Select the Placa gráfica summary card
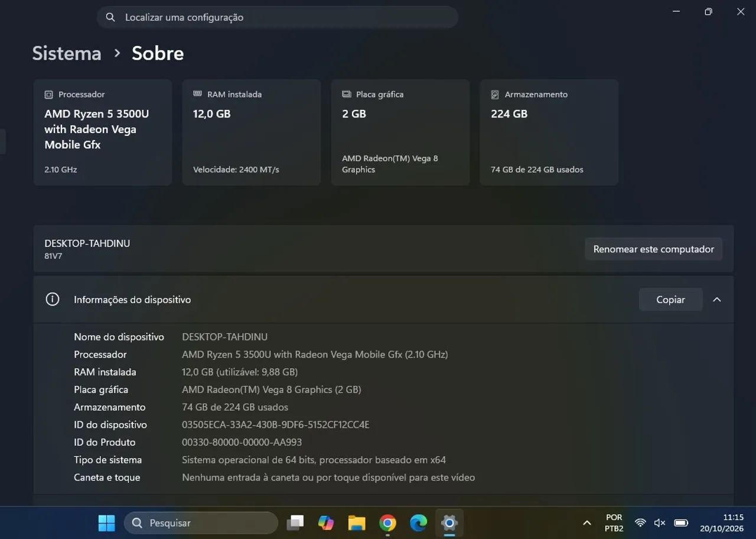This screenshot has height=539, width=756. click(400, 132)
